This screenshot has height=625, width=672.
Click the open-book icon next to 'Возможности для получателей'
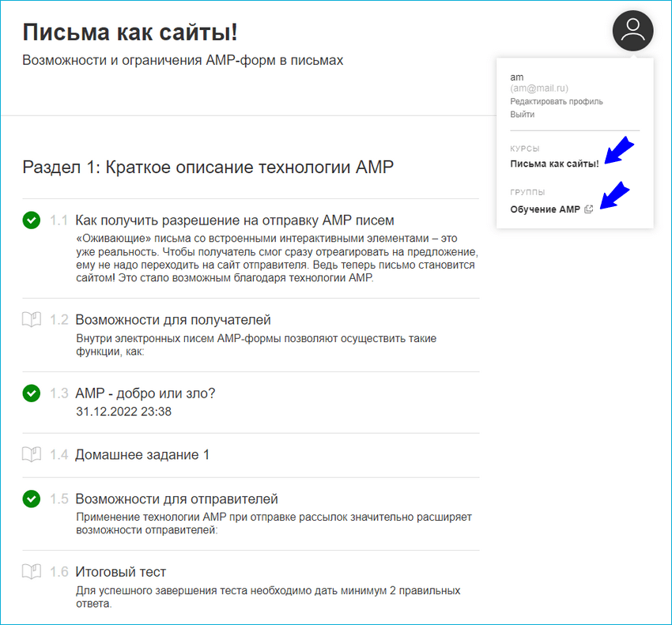pos(32,320)
